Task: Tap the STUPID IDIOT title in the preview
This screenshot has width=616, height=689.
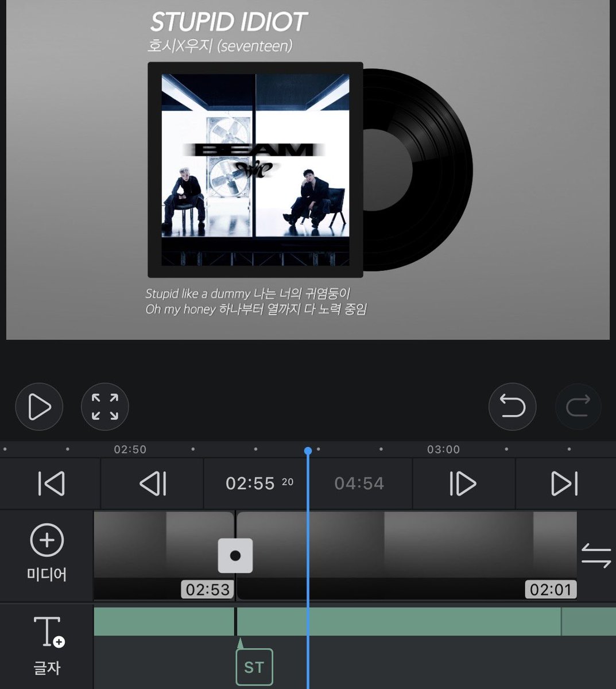Action: tap(228, 22)
